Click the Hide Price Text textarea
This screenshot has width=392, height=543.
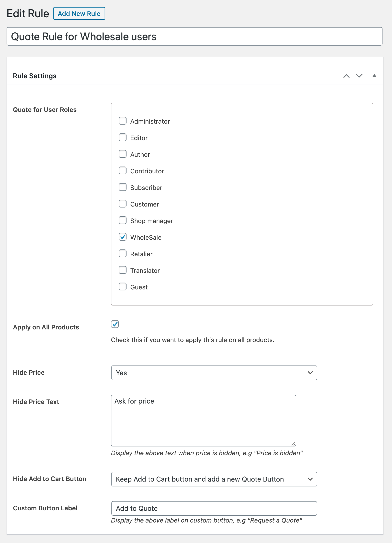tap(203, 421)
